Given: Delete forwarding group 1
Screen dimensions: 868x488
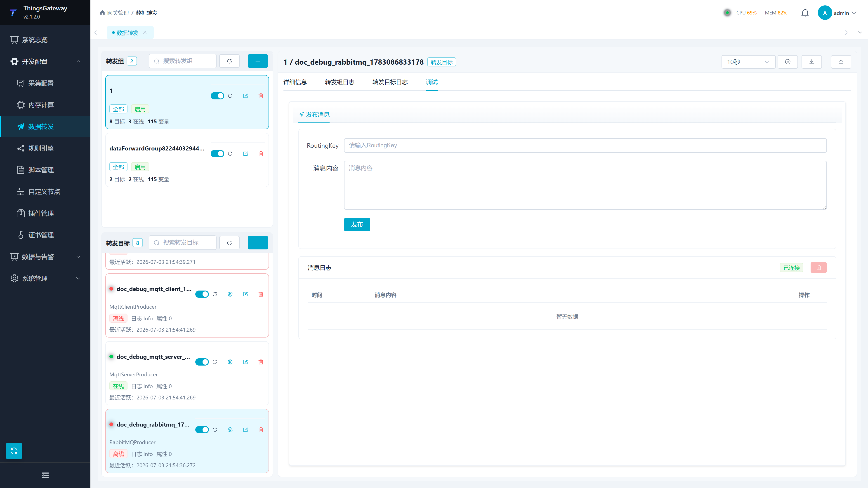Looking at the screenshot, I should tap(261, 96).
